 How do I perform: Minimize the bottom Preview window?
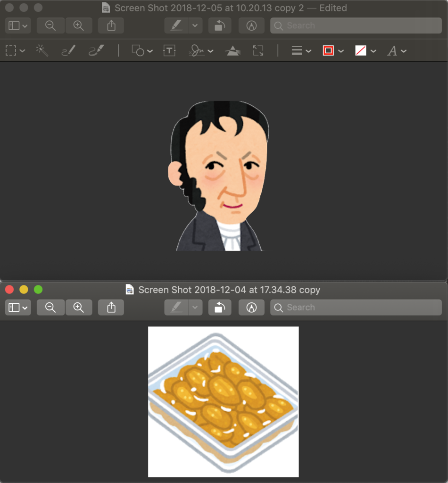[24, 290]
